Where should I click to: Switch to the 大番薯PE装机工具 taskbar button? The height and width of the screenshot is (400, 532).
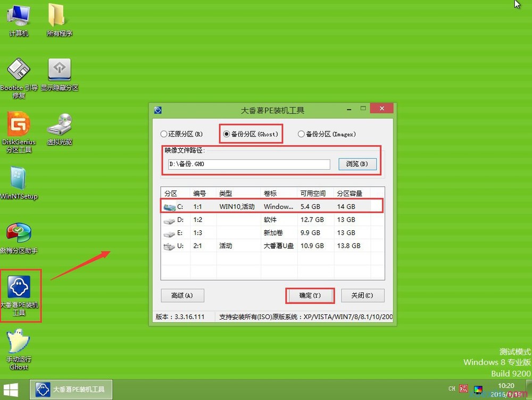click(x=71, y=389)
